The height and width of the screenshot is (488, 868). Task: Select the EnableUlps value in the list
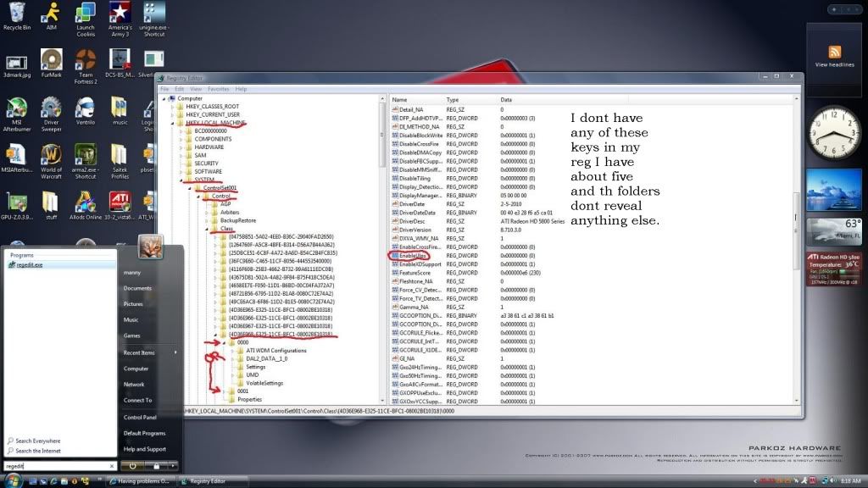(413, 256)
